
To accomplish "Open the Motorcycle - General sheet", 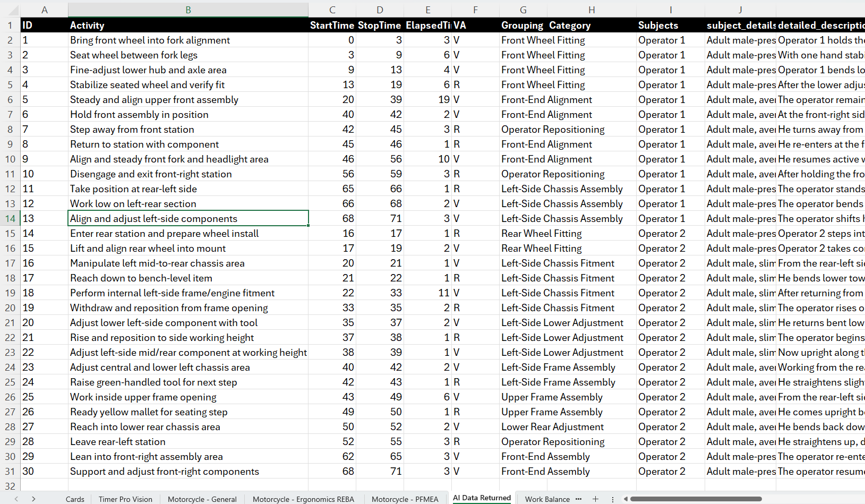I will pos(202,499).
